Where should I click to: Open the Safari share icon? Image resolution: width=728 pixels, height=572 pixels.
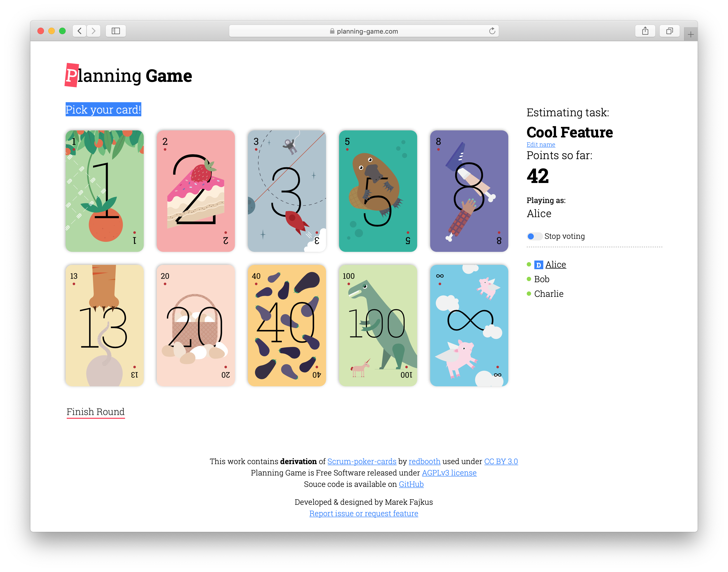[645, 31]
